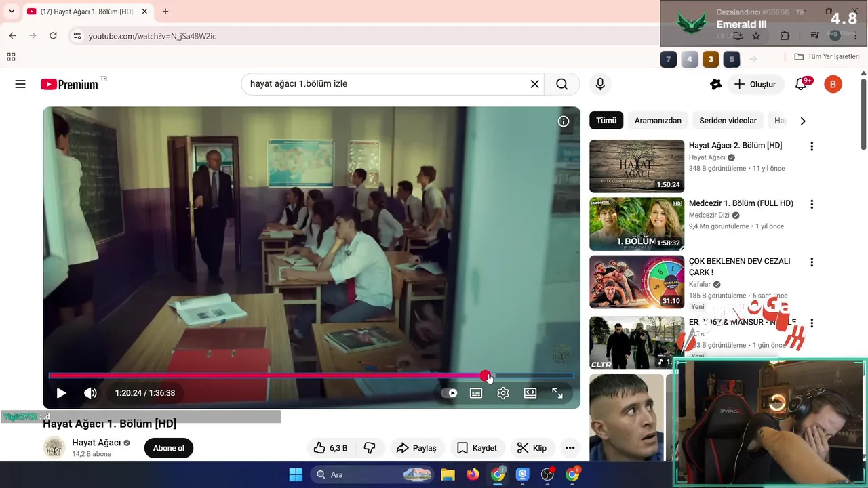The image size is (868, 488).
Task: Switch to theater mode
Action: [530, 393]
